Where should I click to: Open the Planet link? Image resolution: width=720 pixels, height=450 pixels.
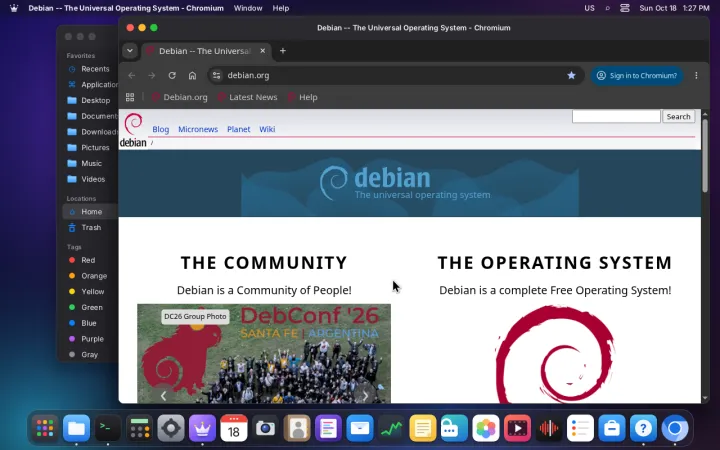pyautogui.click(x=239, y=129)
